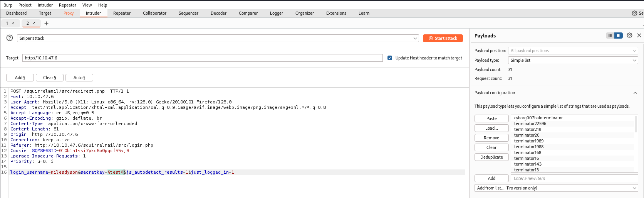Click the Clear § button
The height and width of the screenshot is (198, 644).
(50, 78)
